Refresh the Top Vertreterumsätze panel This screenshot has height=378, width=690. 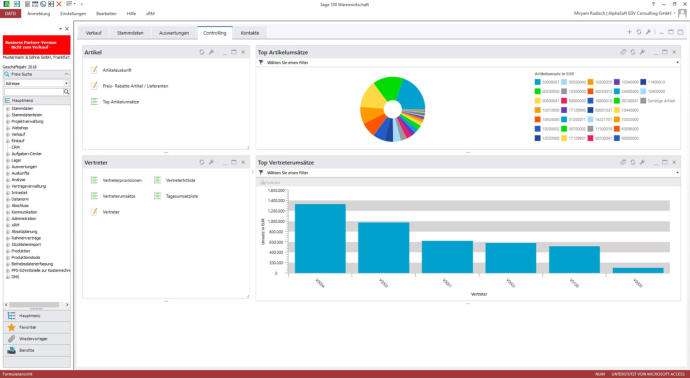[x=632, y=162]
